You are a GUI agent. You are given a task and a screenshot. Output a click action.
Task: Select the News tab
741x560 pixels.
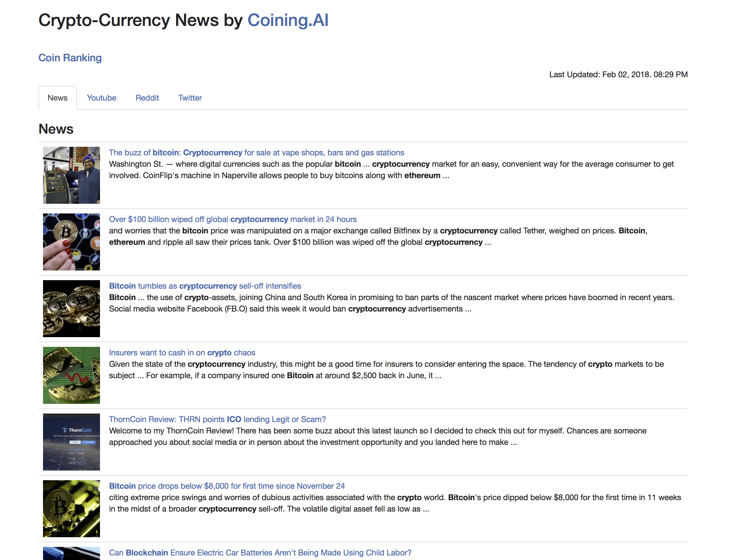pos(57,97)
